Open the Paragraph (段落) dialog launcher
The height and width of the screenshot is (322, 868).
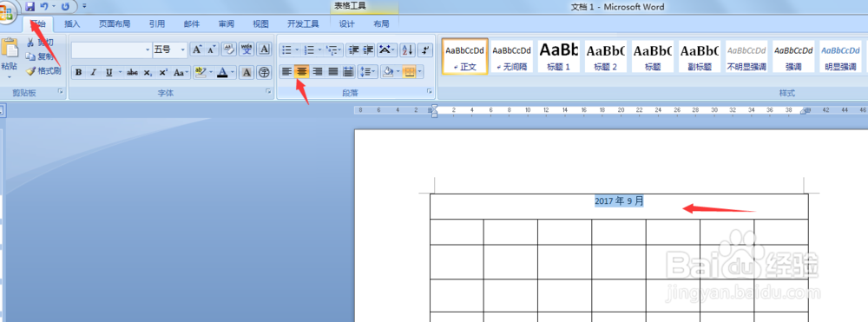coord(430,92)
